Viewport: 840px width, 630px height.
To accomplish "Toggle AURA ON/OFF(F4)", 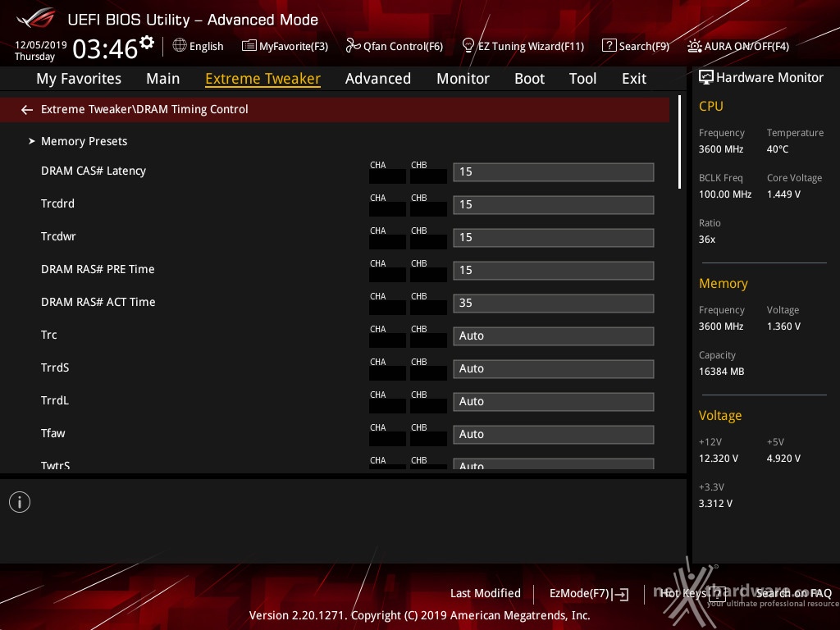I will click(x=746, y=47).
